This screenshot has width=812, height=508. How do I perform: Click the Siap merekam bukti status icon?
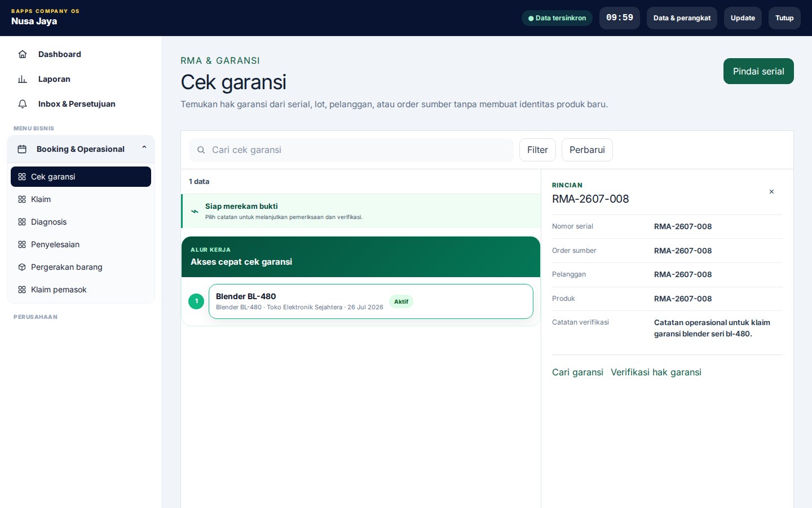(x=195, y=211)
